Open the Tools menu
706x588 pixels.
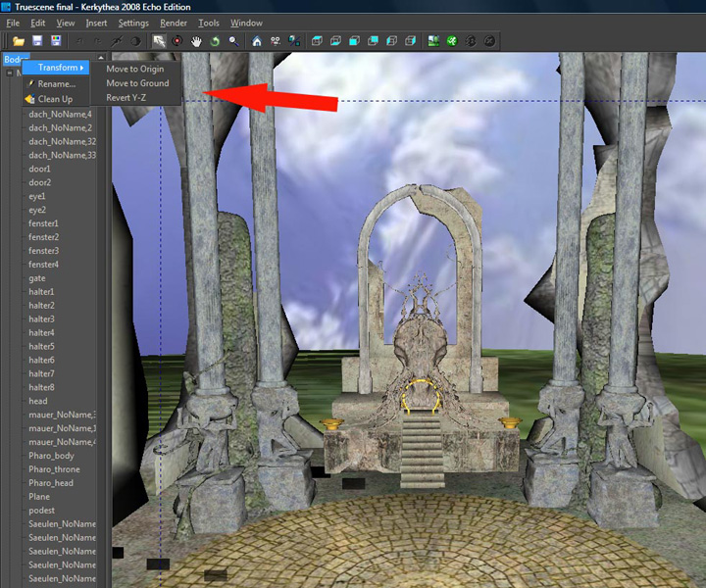coord(209,23)
